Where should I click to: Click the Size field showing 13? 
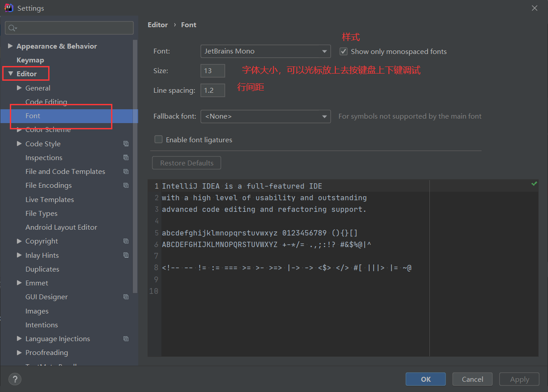[x=213, y=70]
